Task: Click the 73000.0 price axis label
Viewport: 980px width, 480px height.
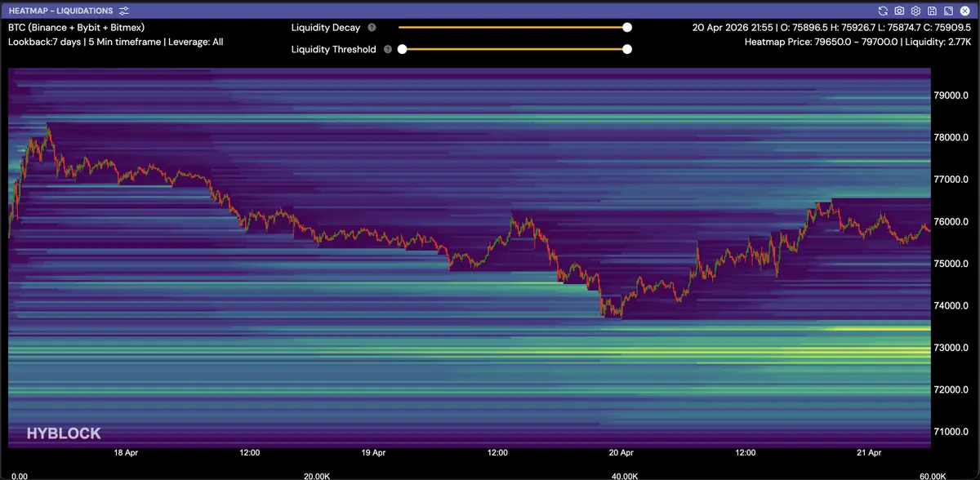Action: tap(951, 348)
